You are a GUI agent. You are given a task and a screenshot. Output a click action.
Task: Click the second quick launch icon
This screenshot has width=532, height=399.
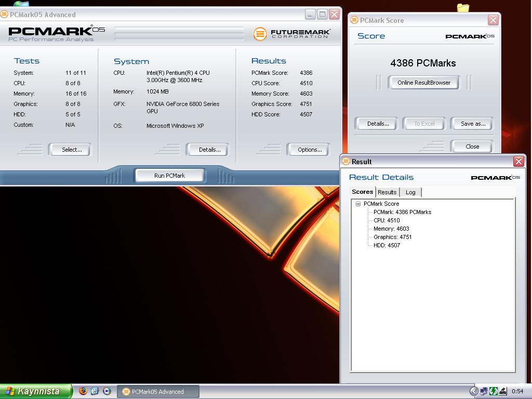pos(95,391)
